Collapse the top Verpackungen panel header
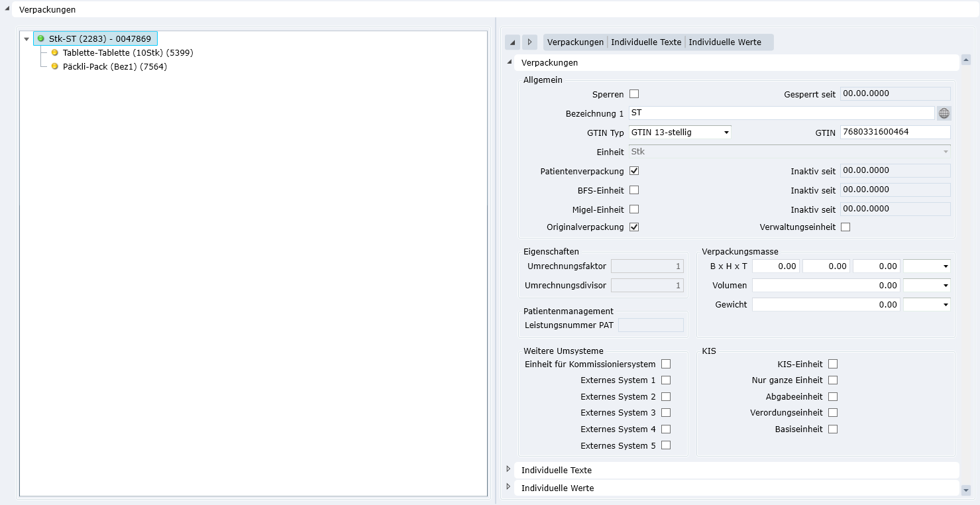The image size is (980, 505). coord(7,9)
